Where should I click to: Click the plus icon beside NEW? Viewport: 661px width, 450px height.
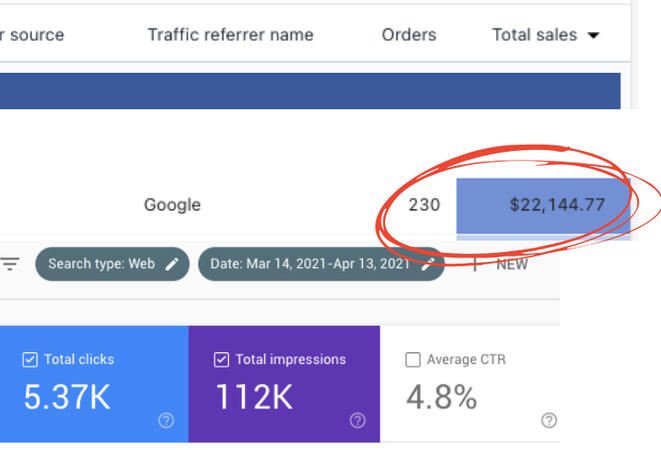coord(475,264)
